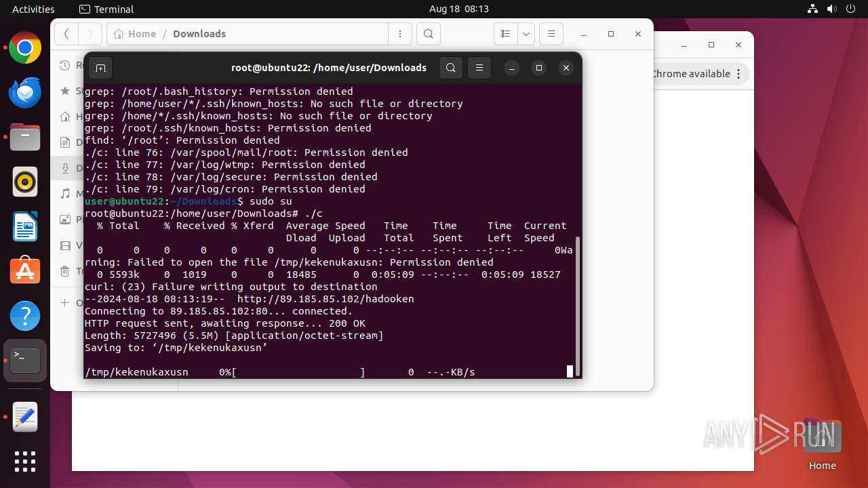Open the terminal hamburger menu
This screenshot has height=488, width=868.
pyautogui.click(x=479, y=68)
